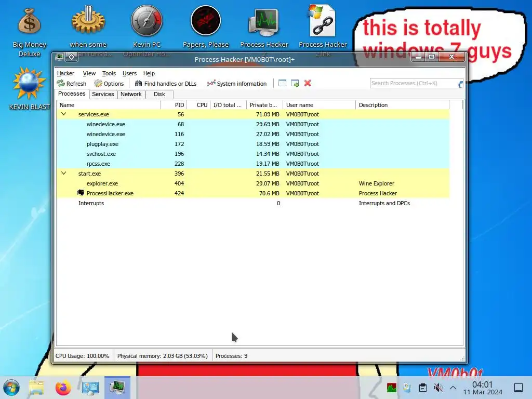
Task: Select the Interrupts row
Action: pos(253,203)
